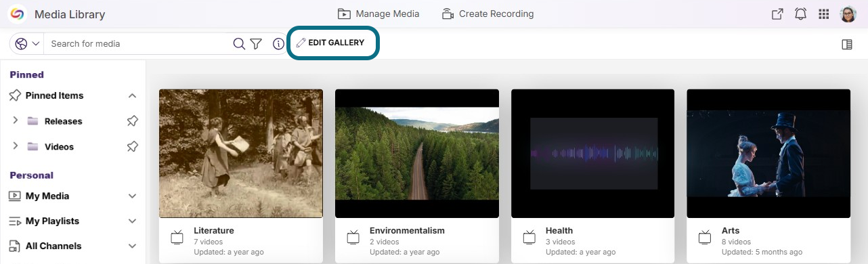Click the All Channels icon
This screenshot has width=868, height=264.
[x=15, y=246]
